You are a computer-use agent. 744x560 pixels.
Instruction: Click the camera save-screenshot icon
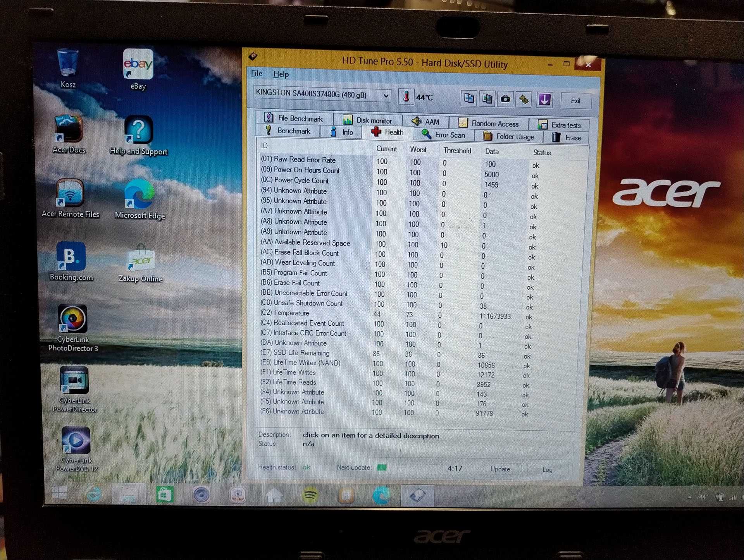pyautogui.click(x=505, y=100)
